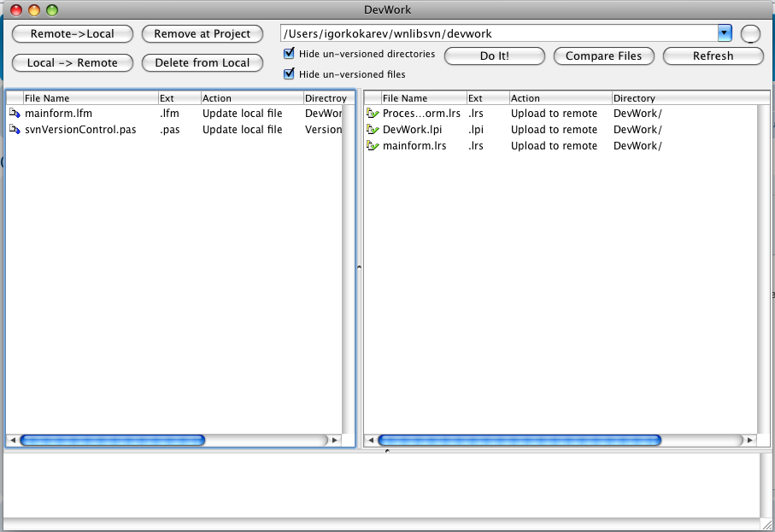The height and width of the screenshot is (532, 775).
Task: Click the /Users/igorkokarev/wnlibsvn/devwork path field
Action: coord(499,34)
